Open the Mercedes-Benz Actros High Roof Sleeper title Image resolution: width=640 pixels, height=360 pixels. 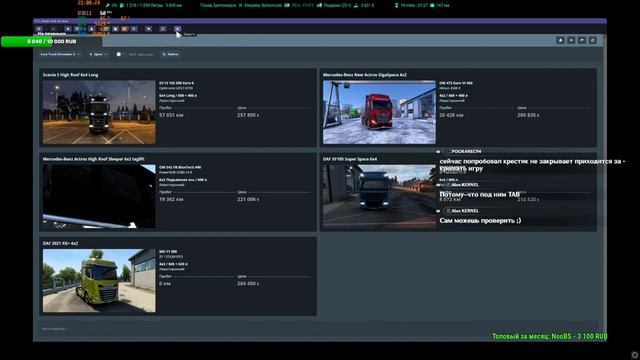pos(93,159)
